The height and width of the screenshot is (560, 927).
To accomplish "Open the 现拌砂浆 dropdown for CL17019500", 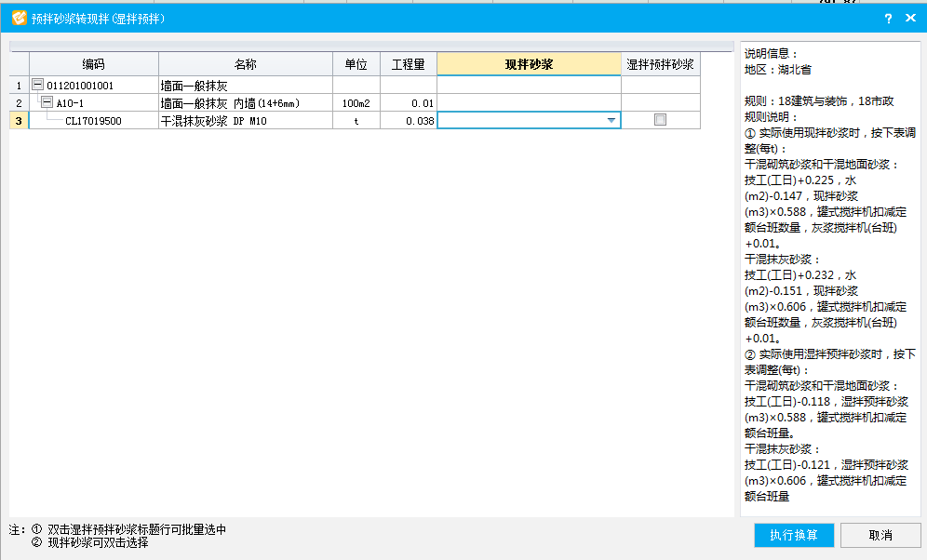I will tap(611, 121).
